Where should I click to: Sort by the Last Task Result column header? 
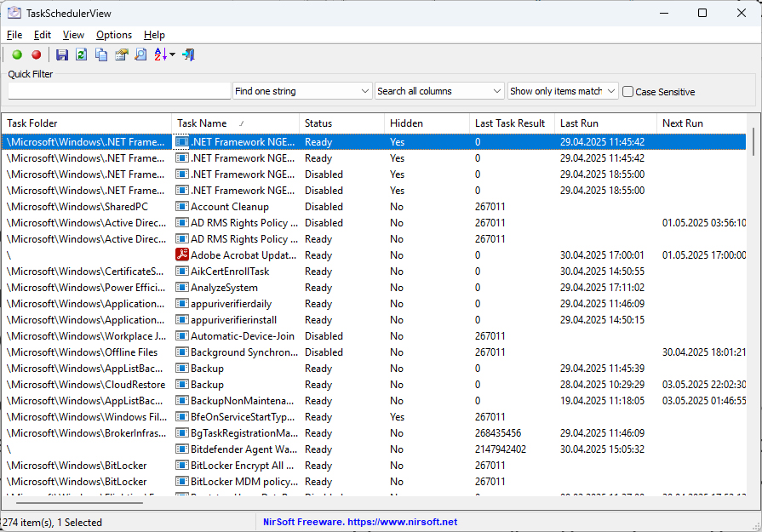coord(513,123)
